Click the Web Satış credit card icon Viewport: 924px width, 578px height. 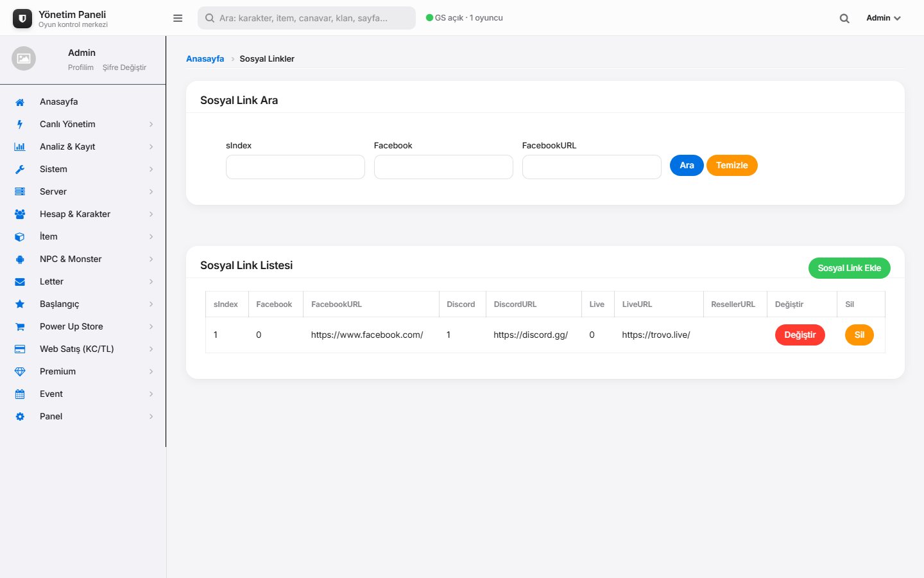pyautogui.click(x=20, y=349)
